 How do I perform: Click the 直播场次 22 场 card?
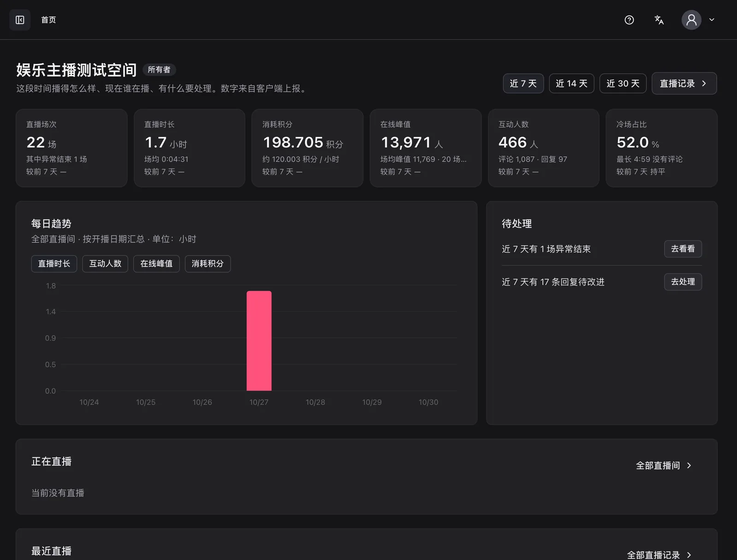71,148
